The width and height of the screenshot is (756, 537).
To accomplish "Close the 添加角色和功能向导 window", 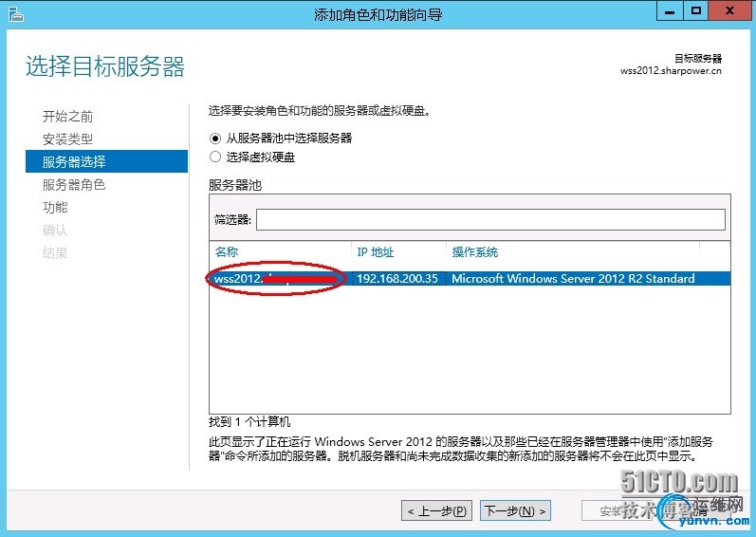I will pyautogui.click(x=730, y=11).
